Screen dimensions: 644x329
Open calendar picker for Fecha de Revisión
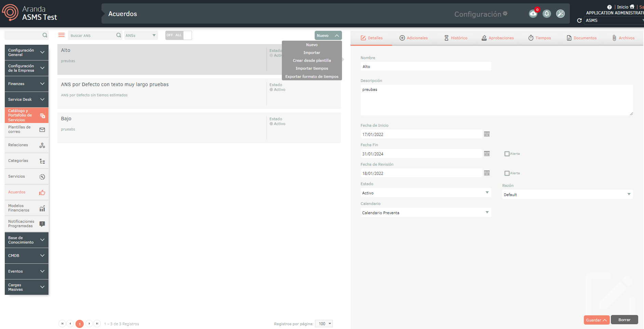click(x=487, y=173)
